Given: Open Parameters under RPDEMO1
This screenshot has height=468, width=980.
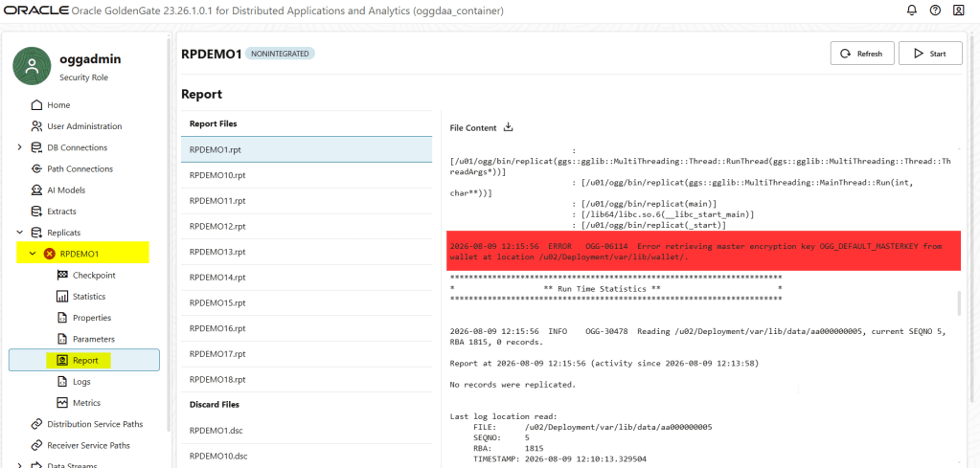Looking at the screenshot, I should click(94, 339).
